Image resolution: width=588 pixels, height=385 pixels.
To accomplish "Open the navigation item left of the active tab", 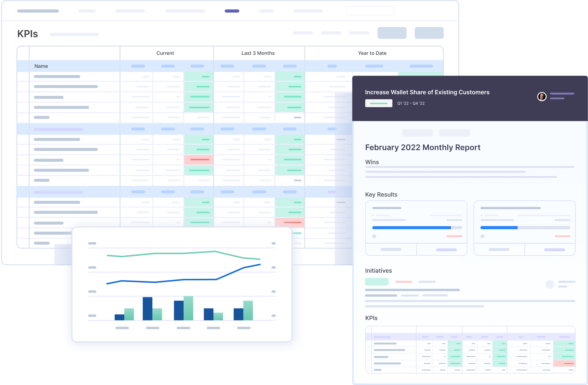I will (x=185, y=11).
